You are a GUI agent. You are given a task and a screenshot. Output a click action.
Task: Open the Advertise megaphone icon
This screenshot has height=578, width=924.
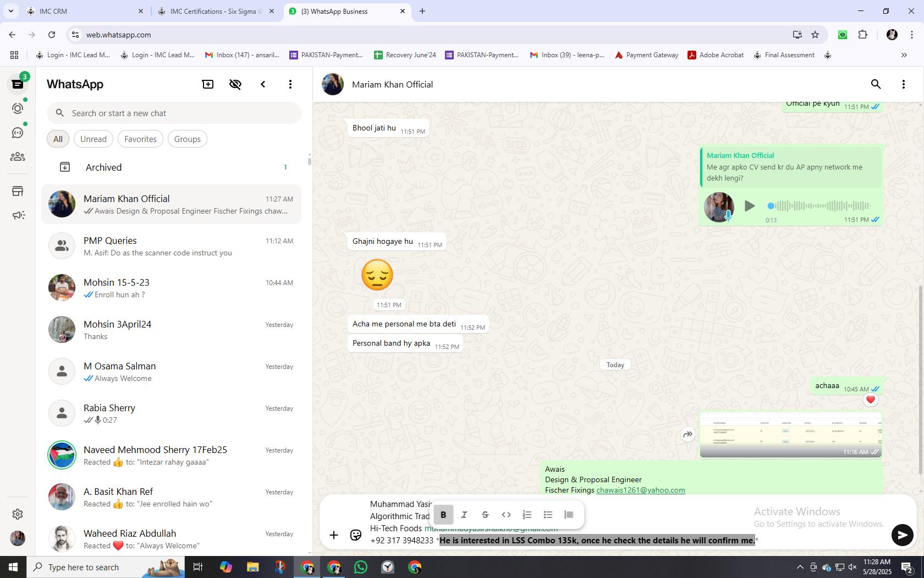tap(18, 215)
